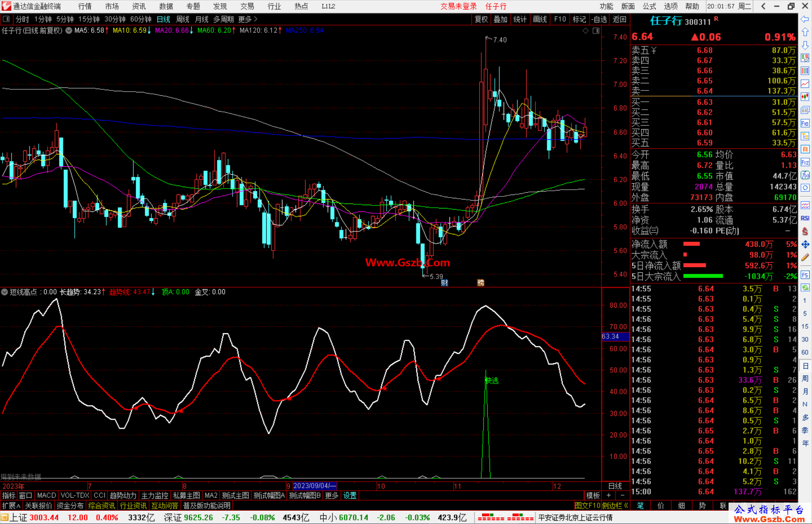Click the FS sidebar icon
The width and height of the screenshot is (812, 524).
805,275
